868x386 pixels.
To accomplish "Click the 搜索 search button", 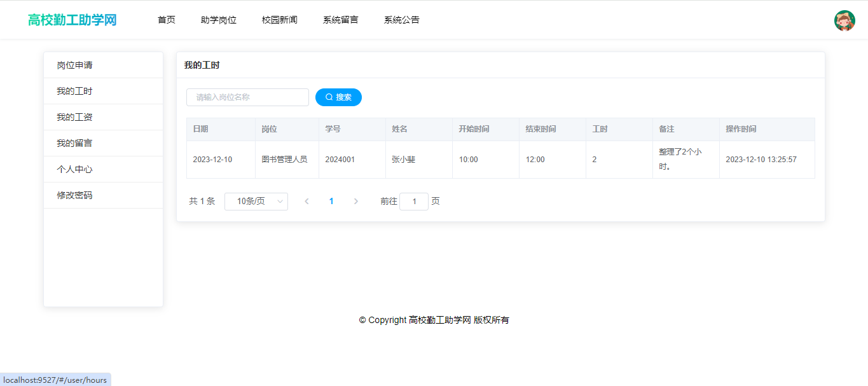I will [338, 97].
